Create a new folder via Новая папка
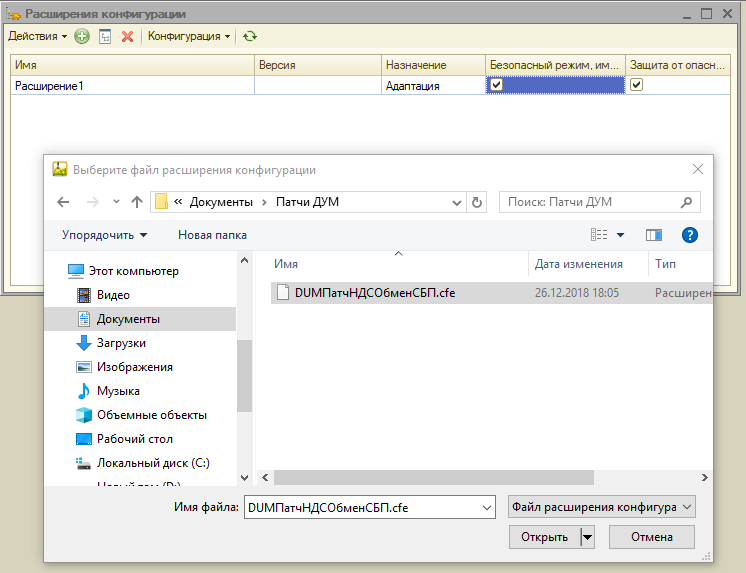The height and width of the screenshot is (573, 746). (x=212, y=235)
